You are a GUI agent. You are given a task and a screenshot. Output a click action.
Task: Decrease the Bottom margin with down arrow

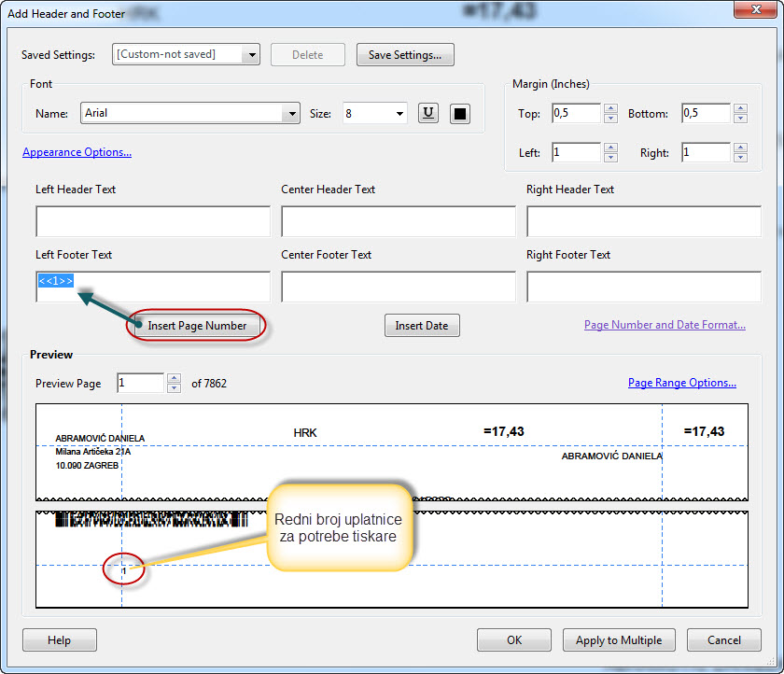740,119
